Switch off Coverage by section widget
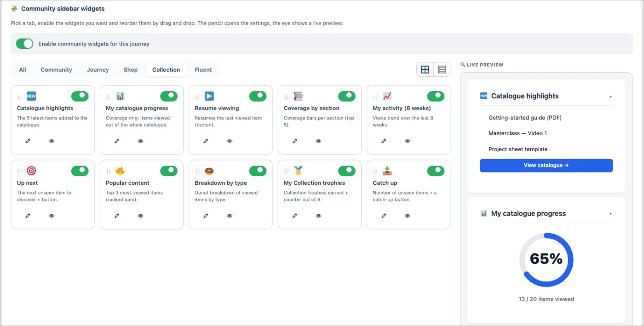 [x=346, y=96]
